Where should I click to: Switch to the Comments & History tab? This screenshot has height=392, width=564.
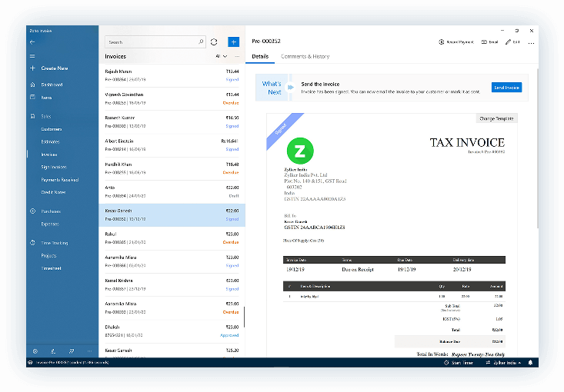click(x=305, y=56)
